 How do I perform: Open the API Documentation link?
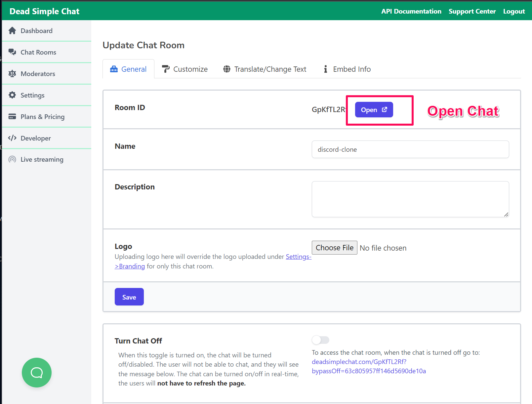click(x=411, y=11)
